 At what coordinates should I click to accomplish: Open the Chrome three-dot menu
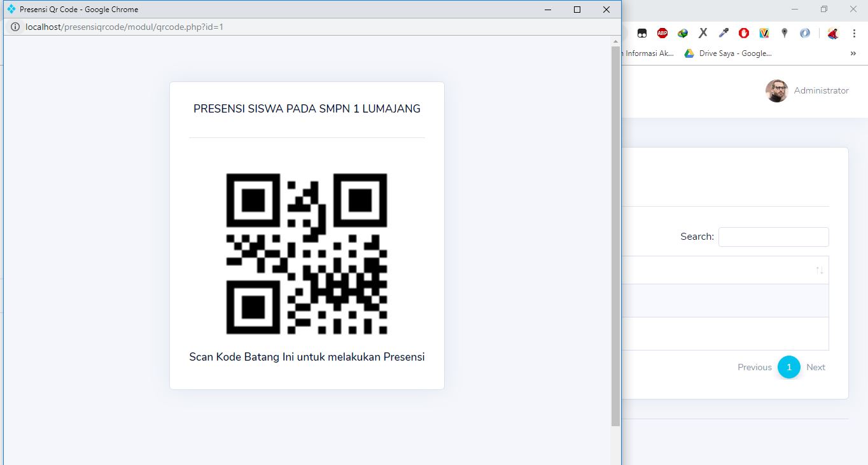854,32
